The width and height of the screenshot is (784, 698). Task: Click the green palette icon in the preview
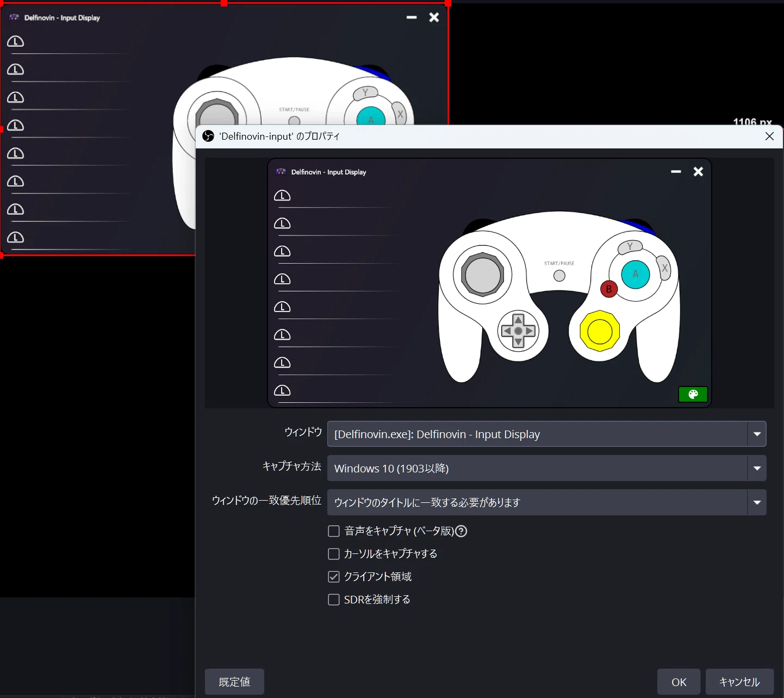(693, 394)
